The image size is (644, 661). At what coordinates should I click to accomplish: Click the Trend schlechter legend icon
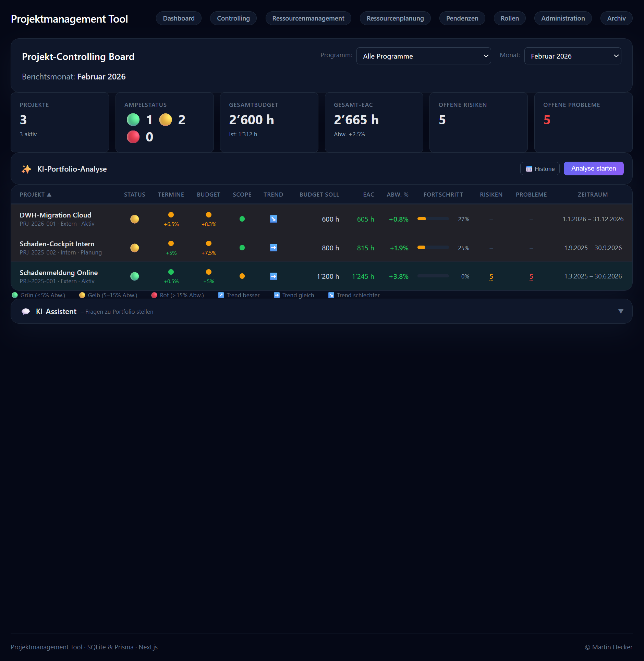pos(331,295)
